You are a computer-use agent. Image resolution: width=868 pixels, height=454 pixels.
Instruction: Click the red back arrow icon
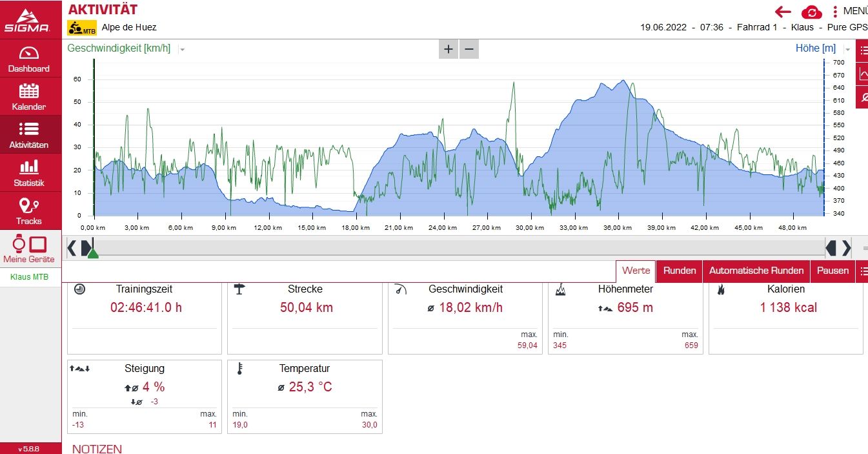click(x=783, y=12)
